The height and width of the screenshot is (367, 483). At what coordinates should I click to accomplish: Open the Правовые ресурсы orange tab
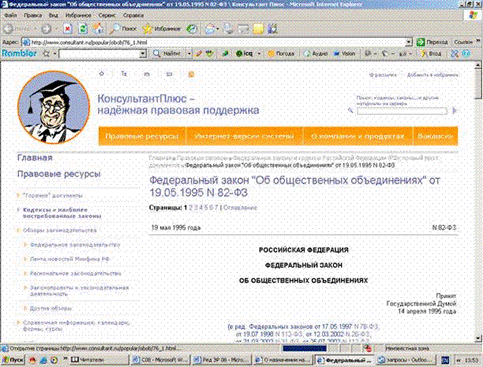142,136
